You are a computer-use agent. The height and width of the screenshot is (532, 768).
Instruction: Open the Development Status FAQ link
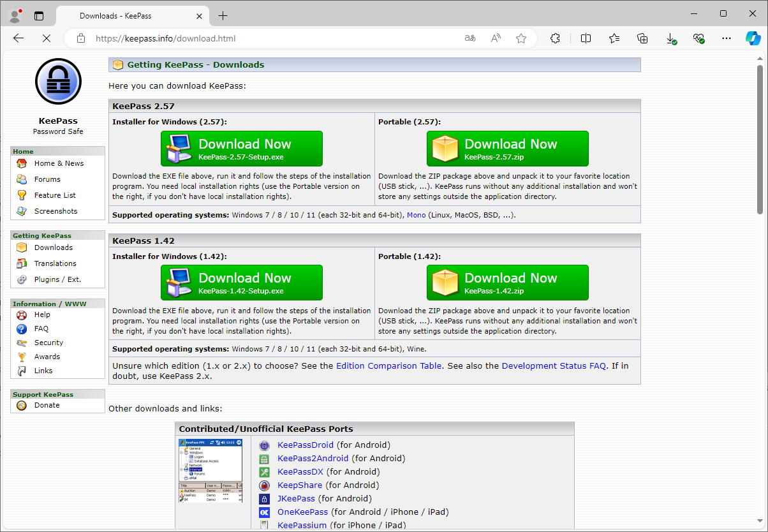tap(554, 366)
